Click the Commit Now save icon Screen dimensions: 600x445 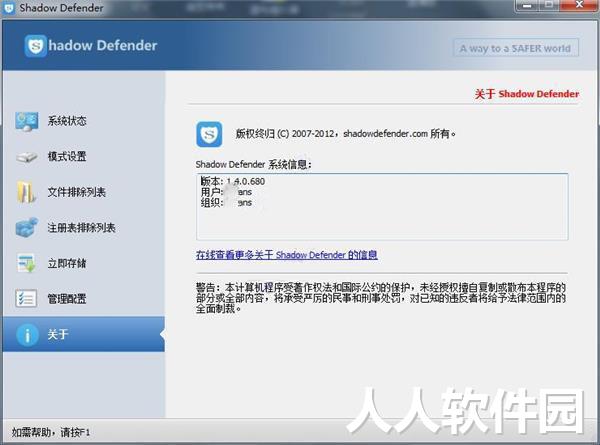[x=26, y=263]
